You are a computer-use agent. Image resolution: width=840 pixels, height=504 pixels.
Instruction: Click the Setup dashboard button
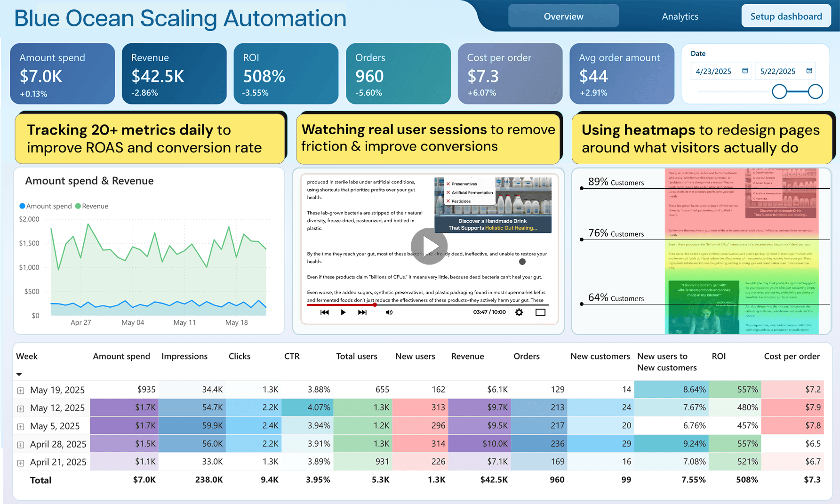click(x=785, y=16)
